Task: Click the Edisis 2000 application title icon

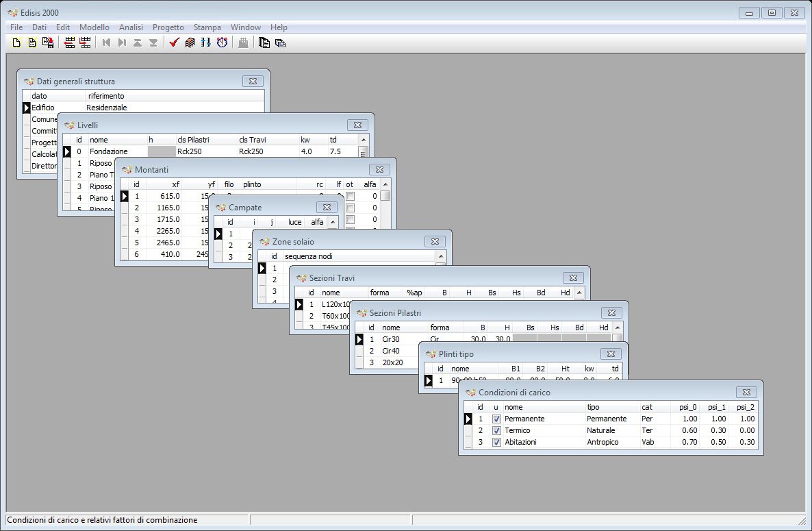Action: click(12, 12)
